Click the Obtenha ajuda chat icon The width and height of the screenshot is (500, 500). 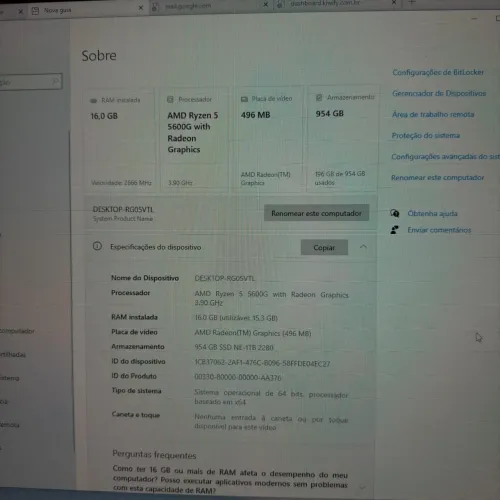[395, 213]
